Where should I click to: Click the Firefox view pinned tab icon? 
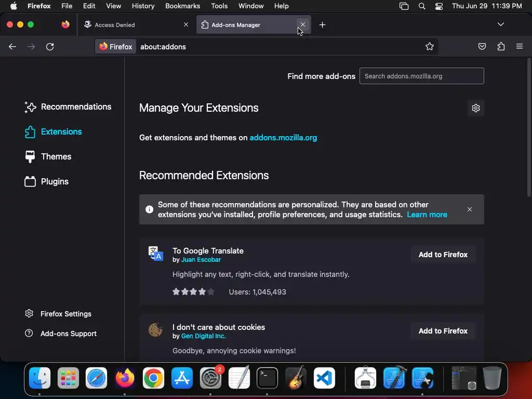coord(65,24)
